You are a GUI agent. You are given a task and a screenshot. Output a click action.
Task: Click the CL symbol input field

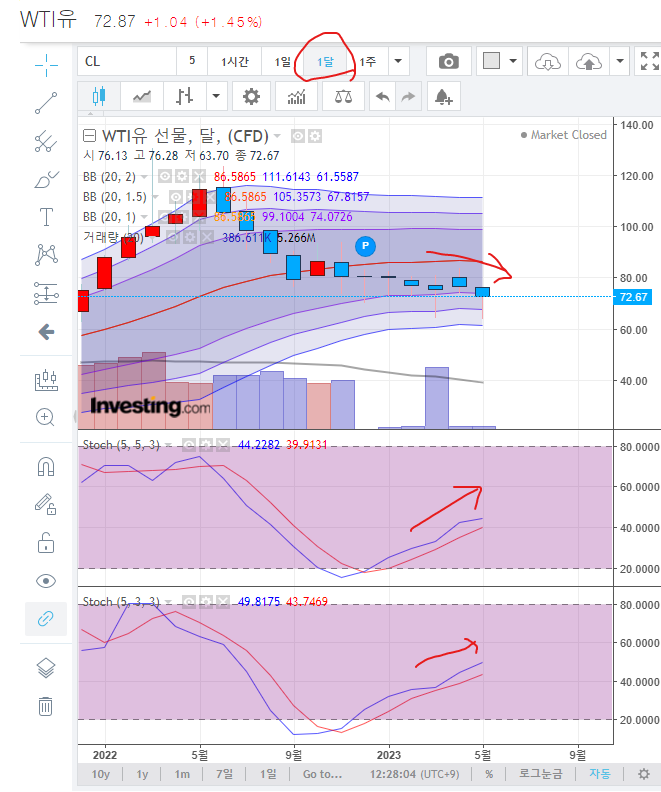tap(127, 62)
